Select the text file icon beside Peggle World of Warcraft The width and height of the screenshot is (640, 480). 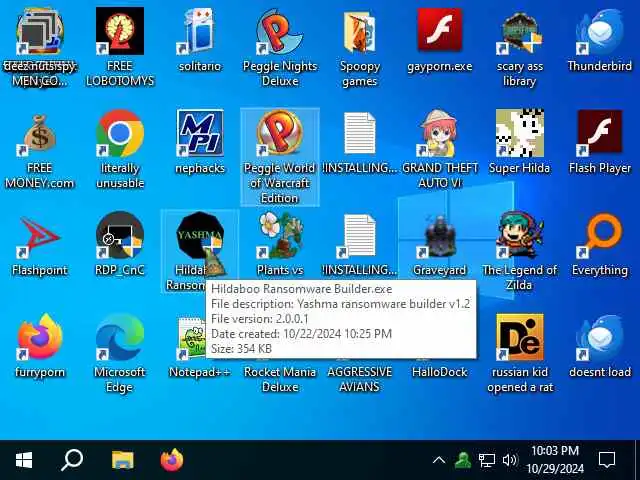coord(359,133)
